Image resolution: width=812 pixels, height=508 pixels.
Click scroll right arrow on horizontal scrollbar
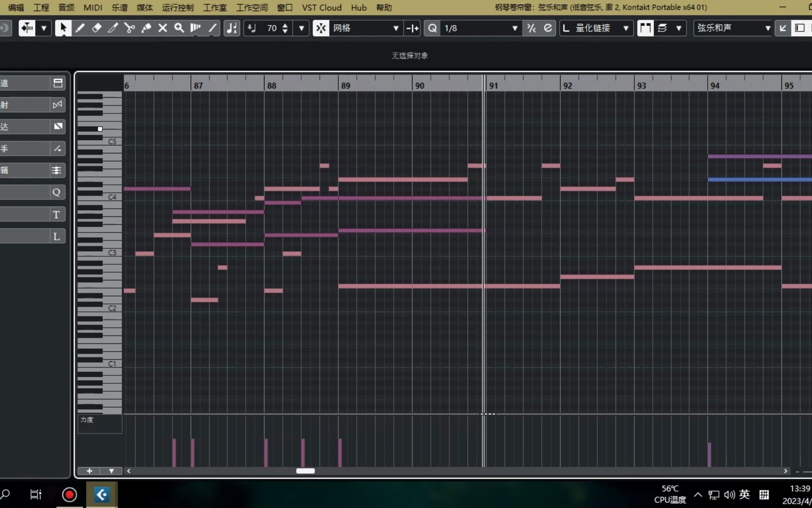coord(785,471)
